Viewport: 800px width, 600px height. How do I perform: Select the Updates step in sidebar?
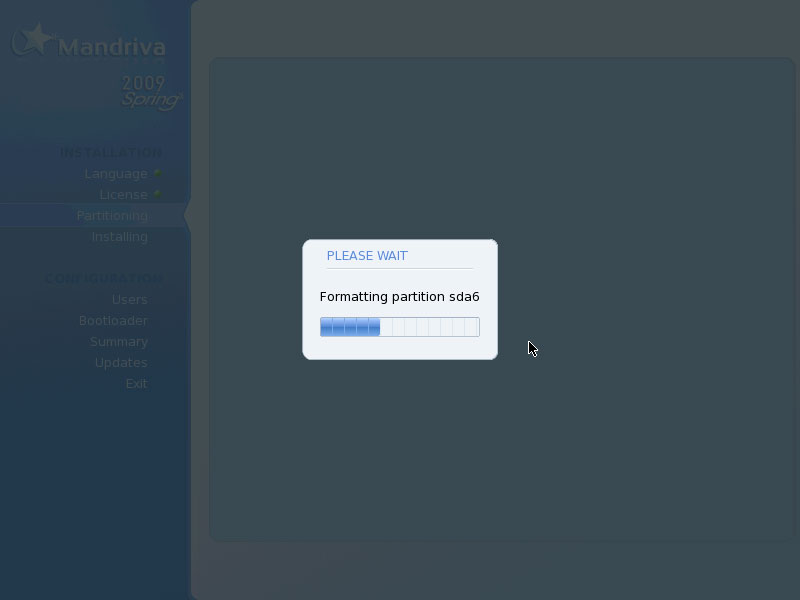click(121, 362)
